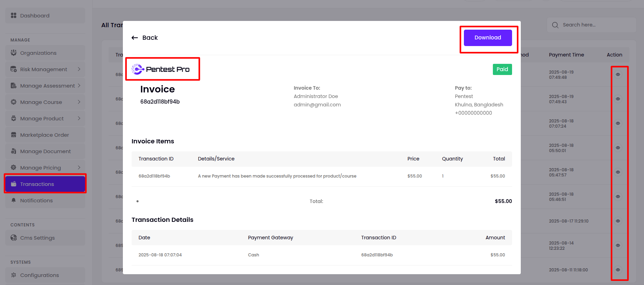This screenshot has width=644, height=285.
Task: View transaction paid at 2025-08-18 05:50:01
Action: pyautogui.click(x=617, y=148)
